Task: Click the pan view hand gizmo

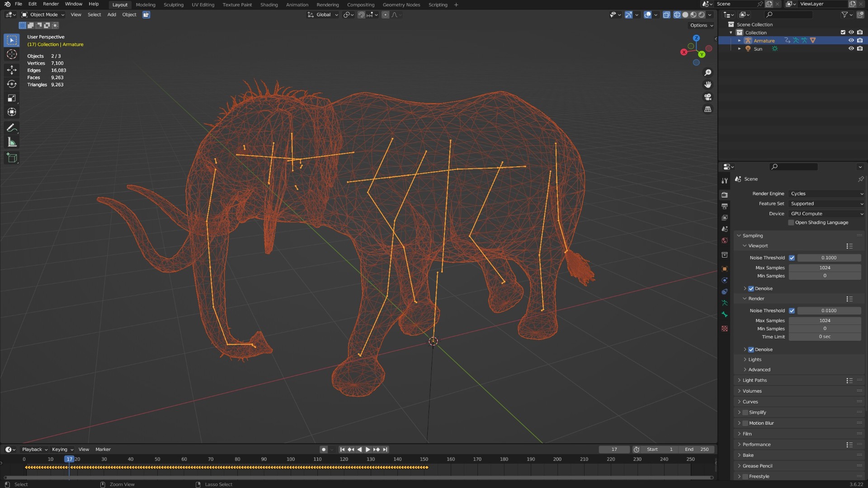Action: coord(708,85)
